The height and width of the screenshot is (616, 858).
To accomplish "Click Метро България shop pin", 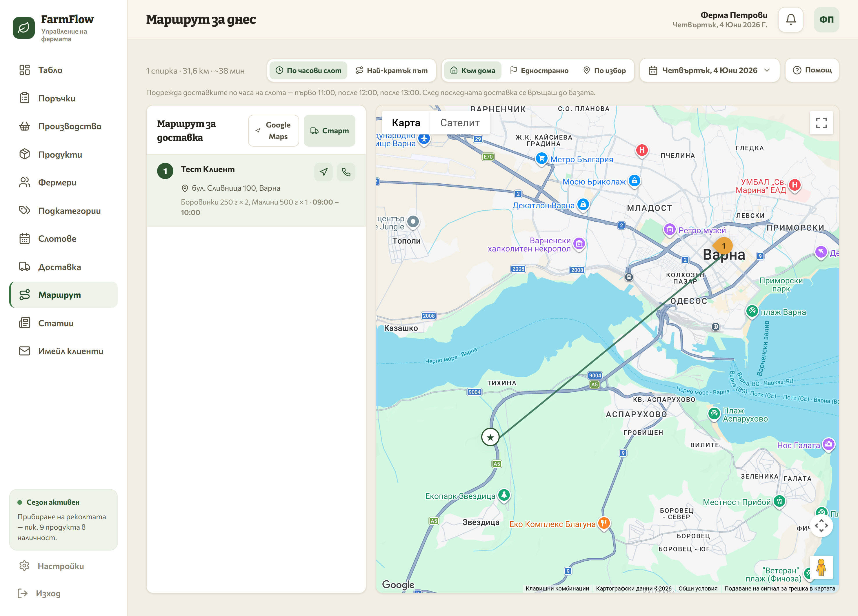I will click(x=542, y=158).
